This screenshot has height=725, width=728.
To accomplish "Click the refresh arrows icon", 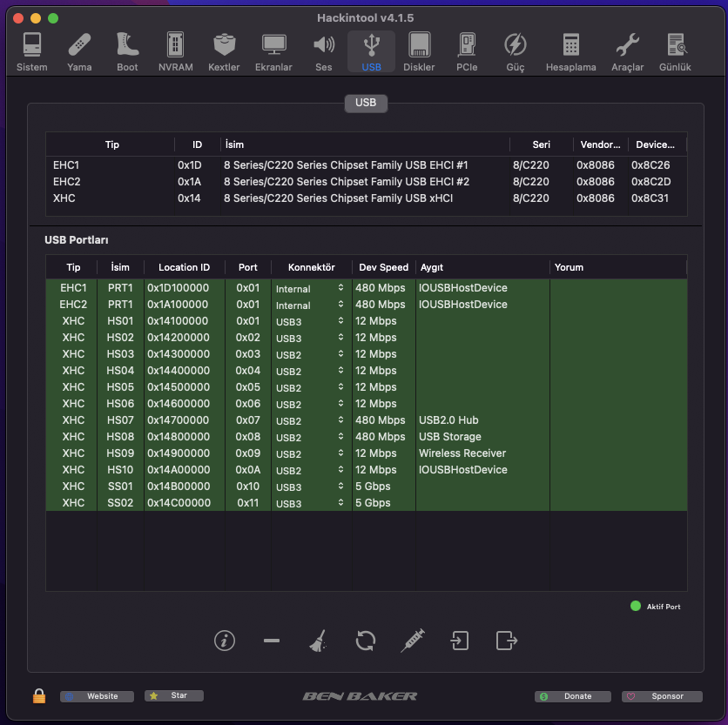I will pos(366,641).
